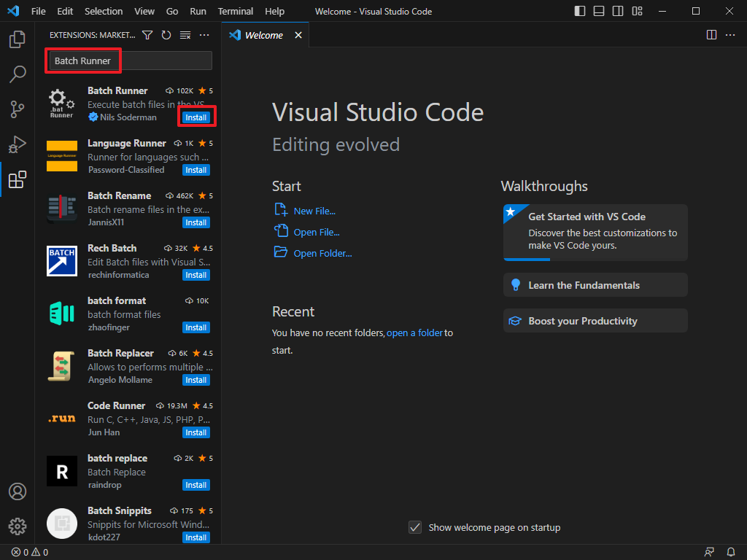Select the batch replace R icon
This screenshot has height=560, width=747.
62,471
